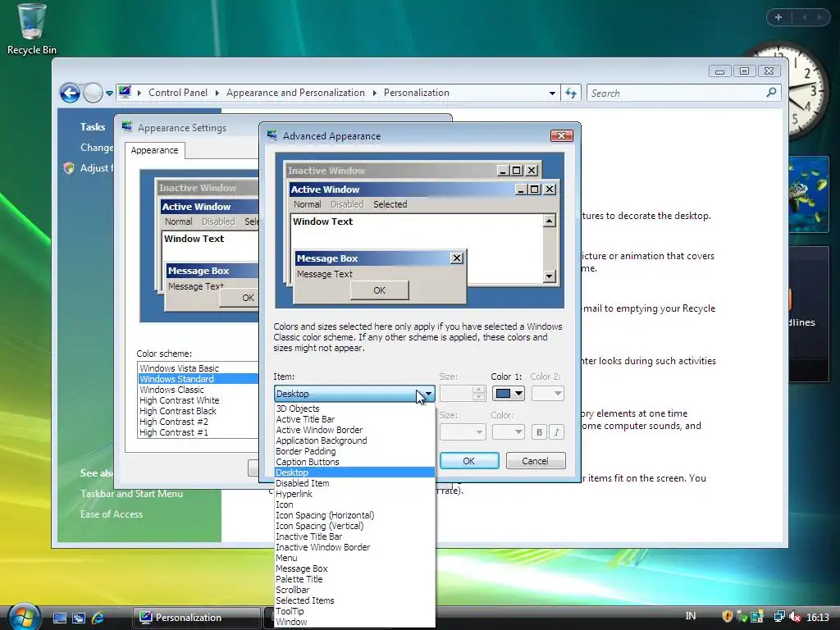Screen dimensions: 840x630
Task: Select Selected Items entry
Action: coord(354,600)
